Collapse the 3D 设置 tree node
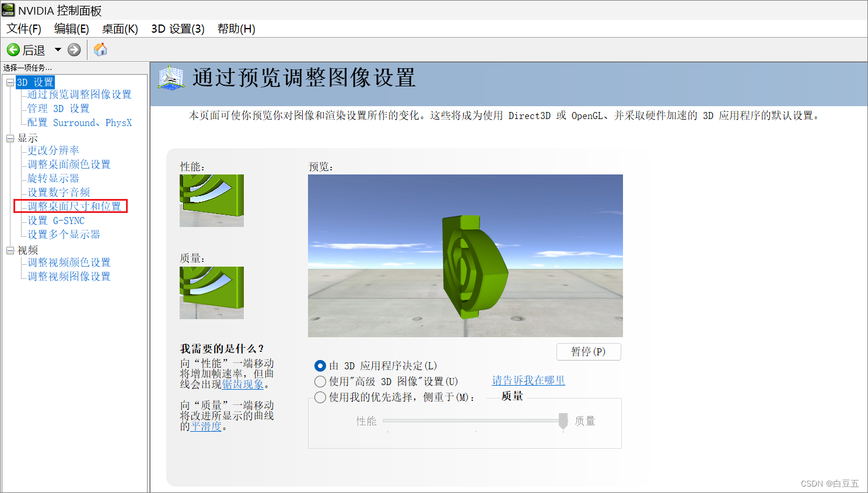Screen dimensions: 868x493 tap(10, 82)
